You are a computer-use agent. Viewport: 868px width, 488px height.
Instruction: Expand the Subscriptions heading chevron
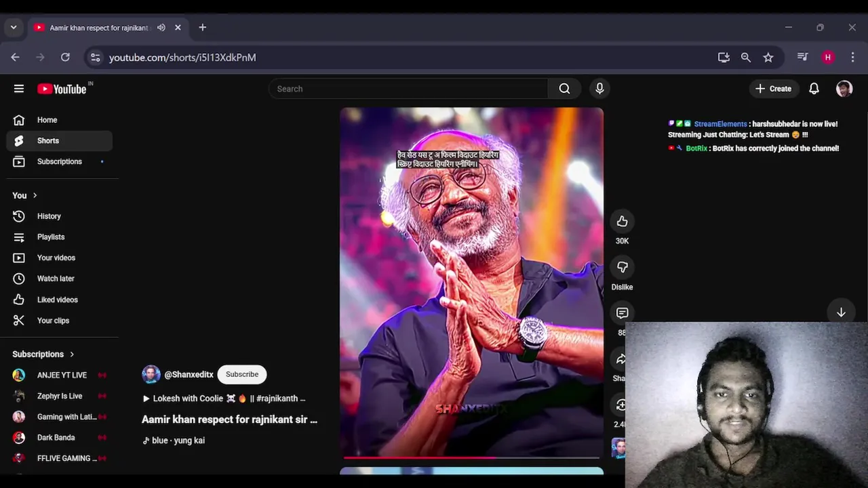click(72, 354)
